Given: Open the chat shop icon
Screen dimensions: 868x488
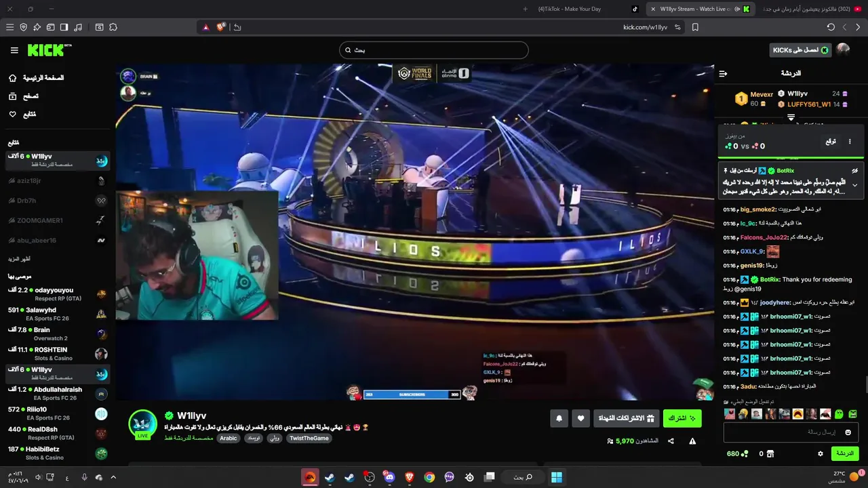Looking at the screenshot, I should point(770,453).
